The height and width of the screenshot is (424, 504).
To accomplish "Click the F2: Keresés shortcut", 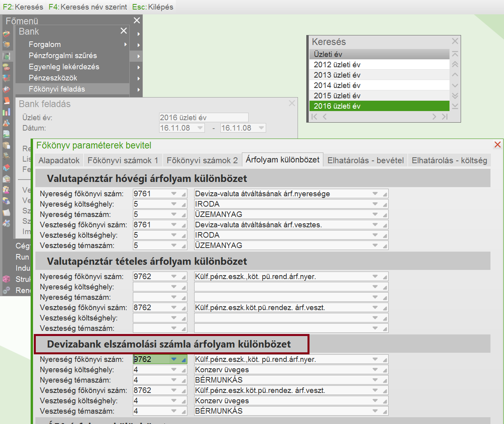I will coord(23,7).
